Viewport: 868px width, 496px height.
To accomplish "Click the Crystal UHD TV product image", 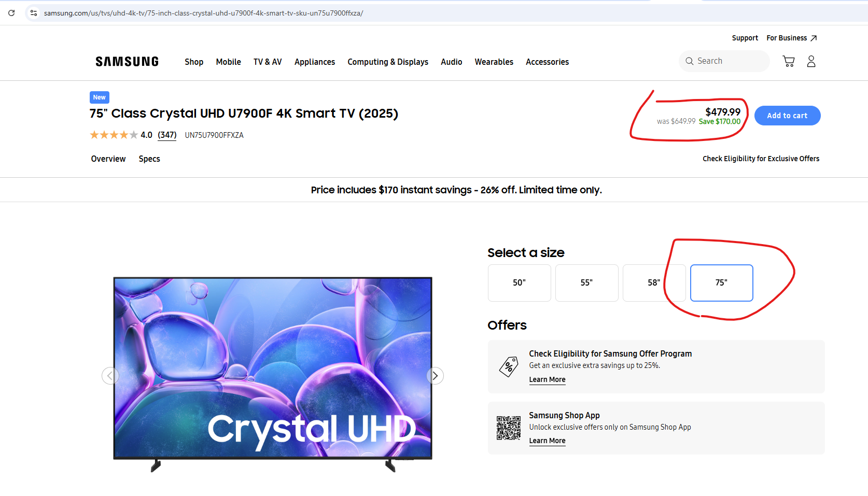I will (273, 374).
